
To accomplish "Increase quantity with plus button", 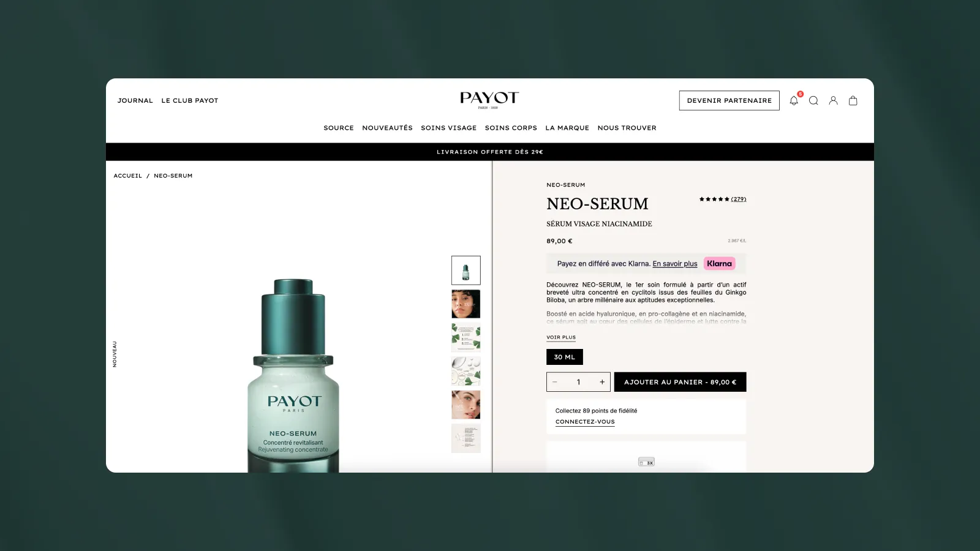I will point(602,382).
